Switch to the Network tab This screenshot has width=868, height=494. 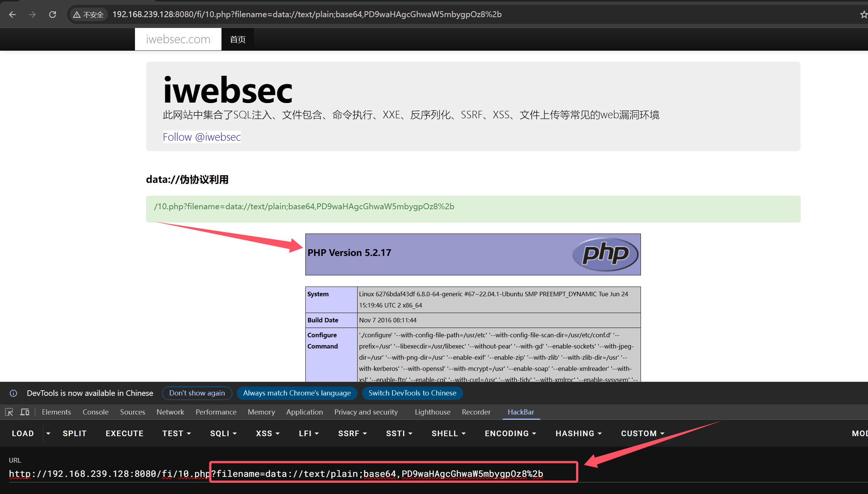[170, 412]
